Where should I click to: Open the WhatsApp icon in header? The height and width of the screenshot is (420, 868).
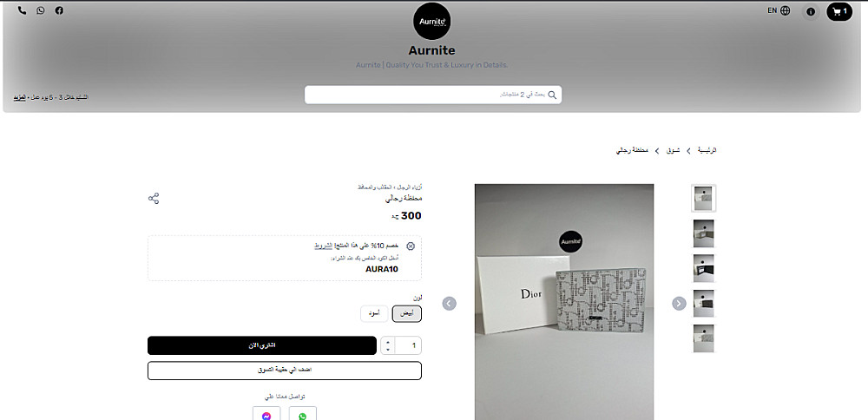(x=41, y=10)
